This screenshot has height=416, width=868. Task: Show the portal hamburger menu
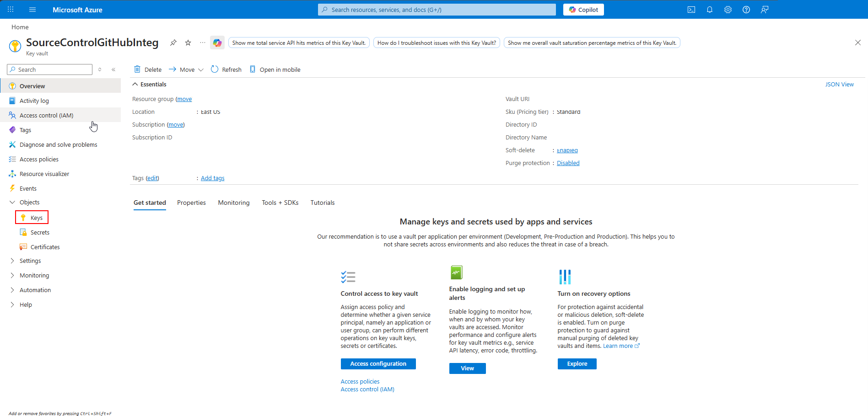tap(32, 10)
